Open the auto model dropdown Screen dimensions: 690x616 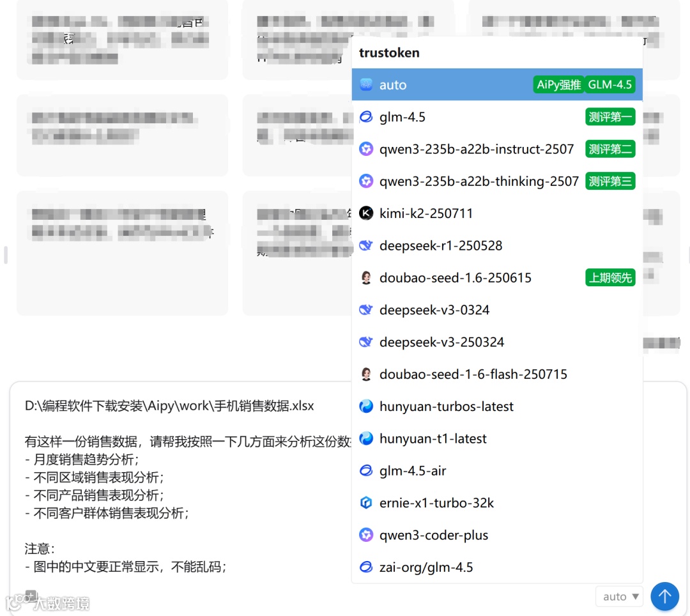[x=620, y=597]
